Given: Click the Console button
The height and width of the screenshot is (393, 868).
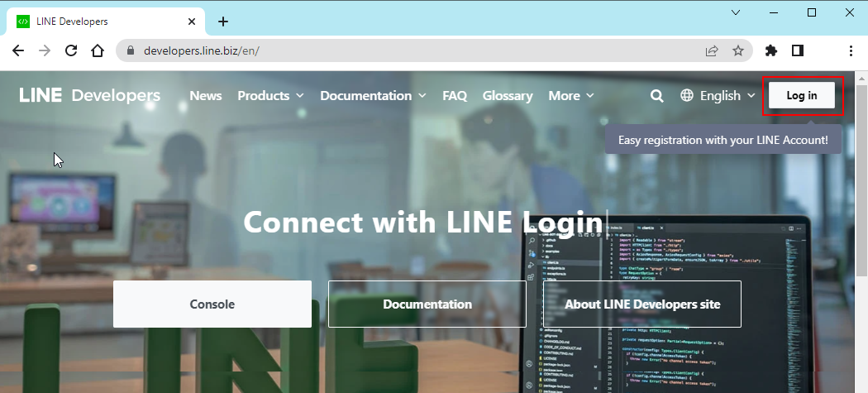Looking at the screenshot, I should pyautogui.click(x=212, y=304).
